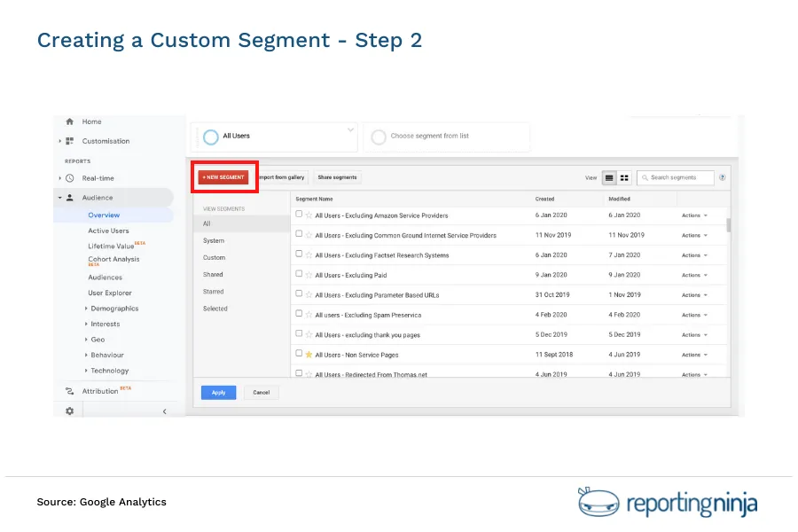This screenshot has height=532, width=798.
Task: Select Custom under VIEW SEGMENTS
Action: pos(215,257)
